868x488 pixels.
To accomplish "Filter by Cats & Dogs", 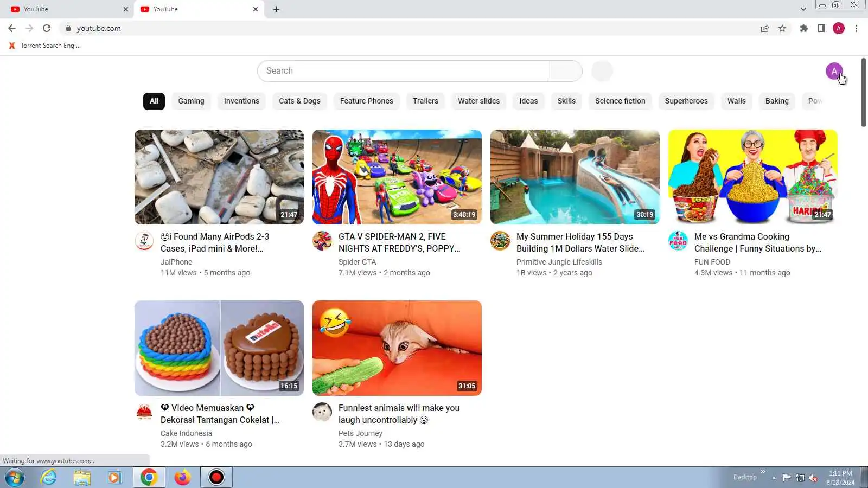I will tap(299, 101).
